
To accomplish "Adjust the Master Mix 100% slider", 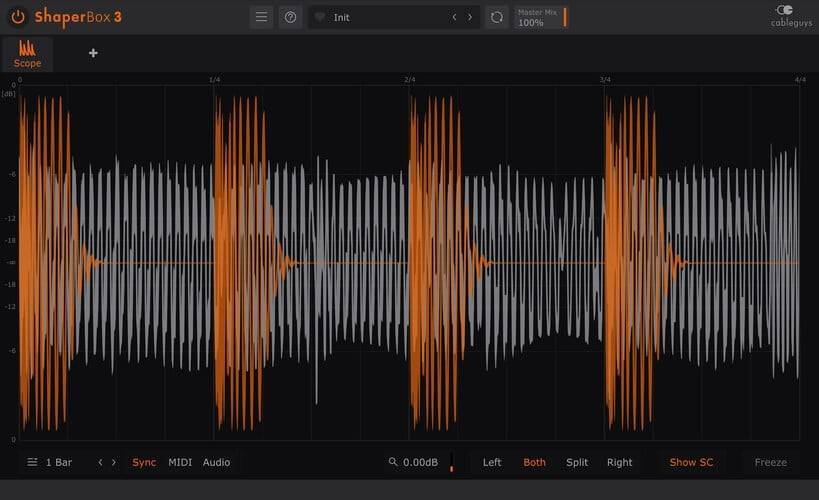I will (x=541, y=17).
